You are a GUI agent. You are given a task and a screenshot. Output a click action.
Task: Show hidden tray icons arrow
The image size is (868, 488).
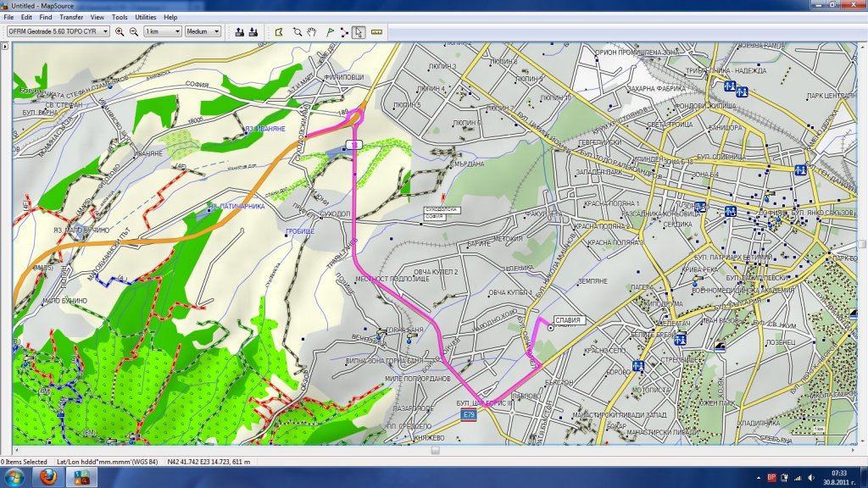[x=758, y=478]
